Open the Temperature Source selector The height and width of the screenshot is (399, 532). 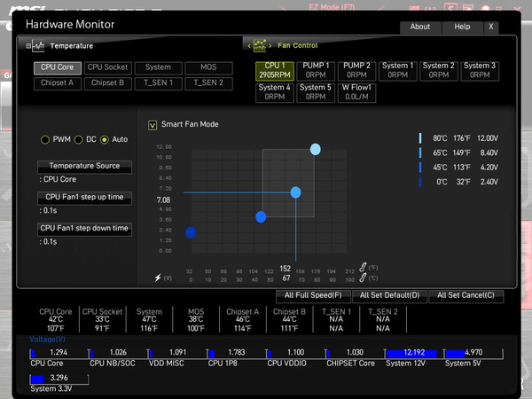[84, 167]
